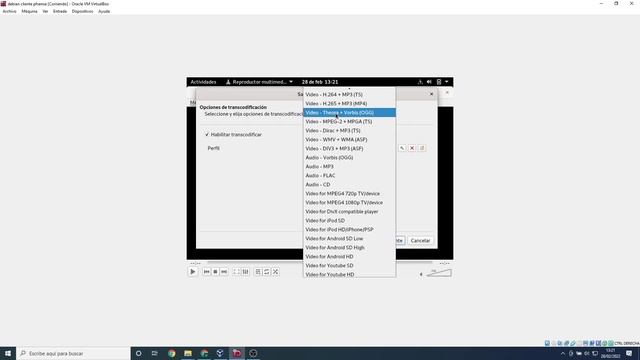640x360 pixels.
Task: Toggle Habilitar transcodificar checkbox
Action: (233, 134)
